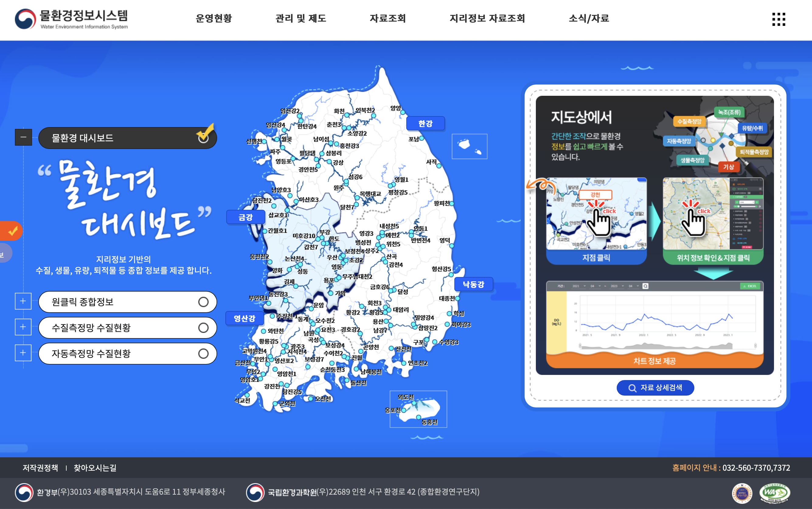
Task: Click the Water Environment Information System logo
Action: [71, 19]
